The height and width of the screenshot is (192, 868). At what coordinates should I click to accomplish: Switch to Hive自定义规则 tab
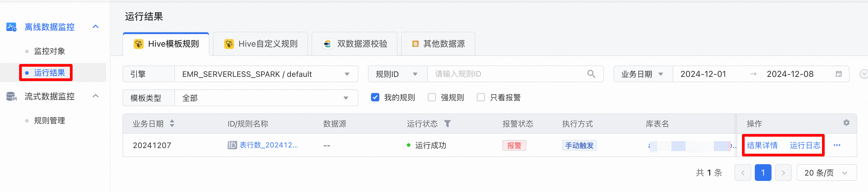tap(260, 44)
